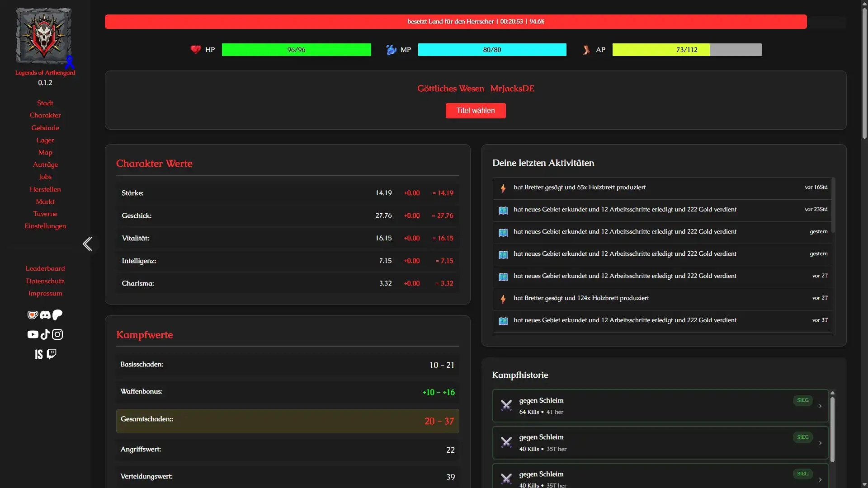Open the Discord community icon
Viewport: 868px width, 488px height.
(x=45, y=315)
